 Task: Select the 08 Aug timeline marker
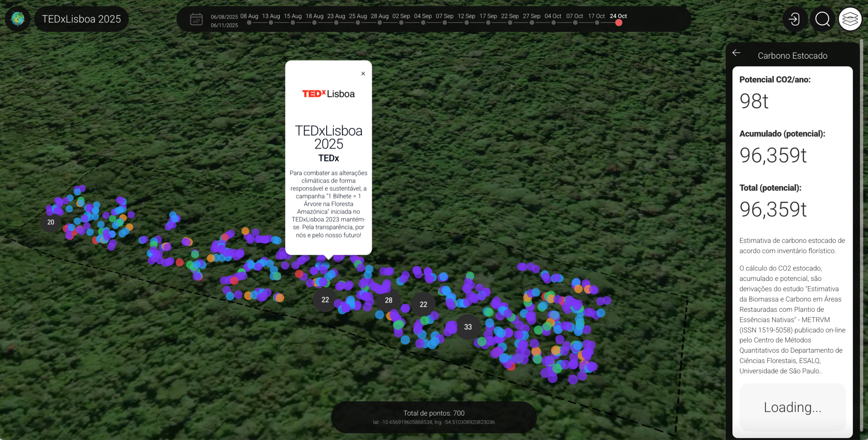249,23
